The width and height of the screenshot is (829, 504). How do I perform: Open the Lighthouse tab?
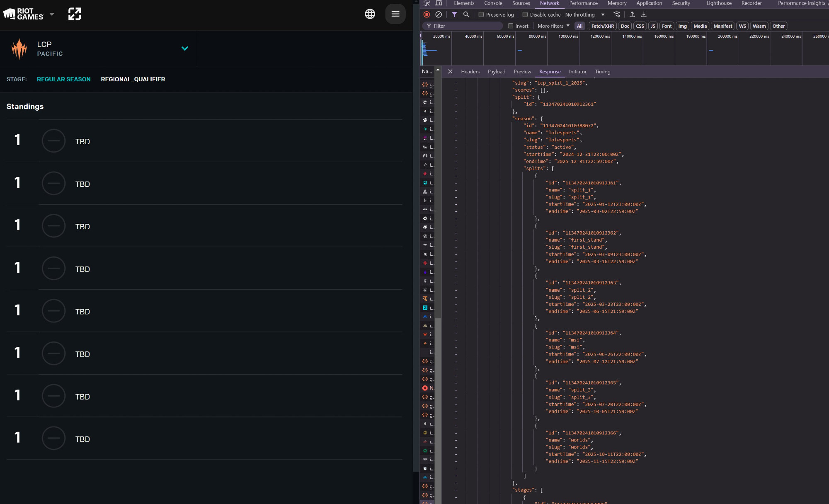[719, 3]
